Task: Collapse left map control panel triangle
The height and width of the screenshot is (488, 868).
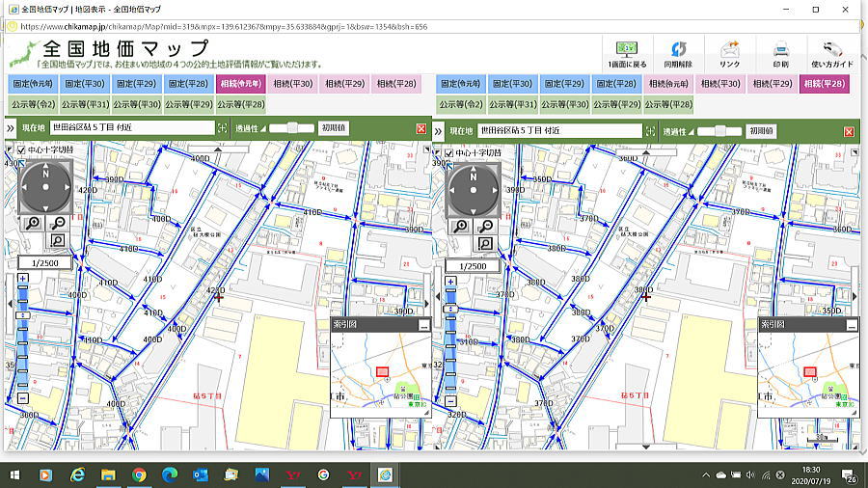Action: [10, 149]
